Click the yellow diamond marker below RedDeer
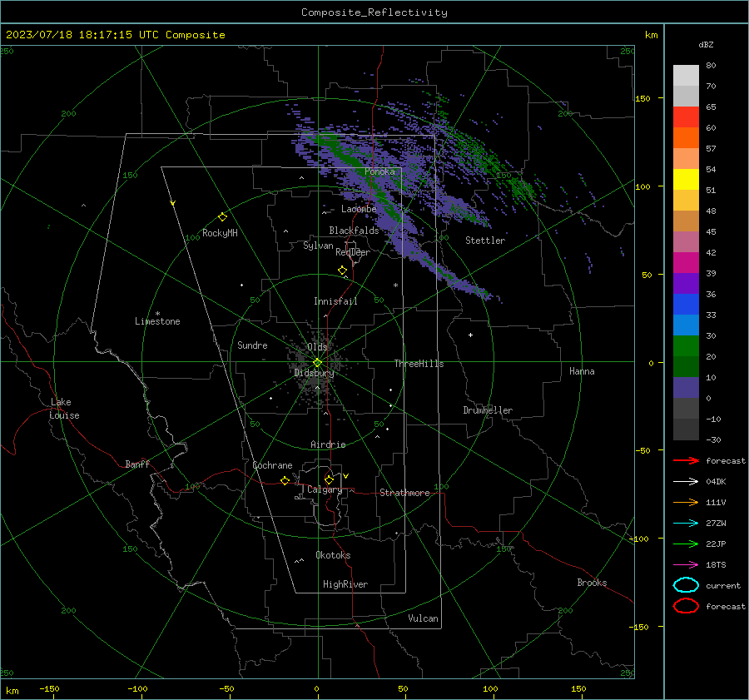Viewport: 749px width, 700px height. (342, 271)
